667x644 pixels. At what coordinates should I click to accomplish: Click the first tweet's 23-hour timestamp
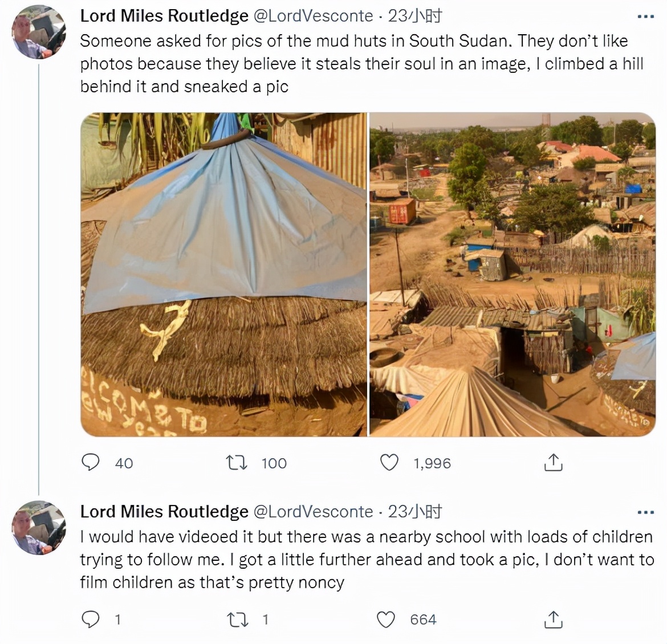tap(415, 16)
